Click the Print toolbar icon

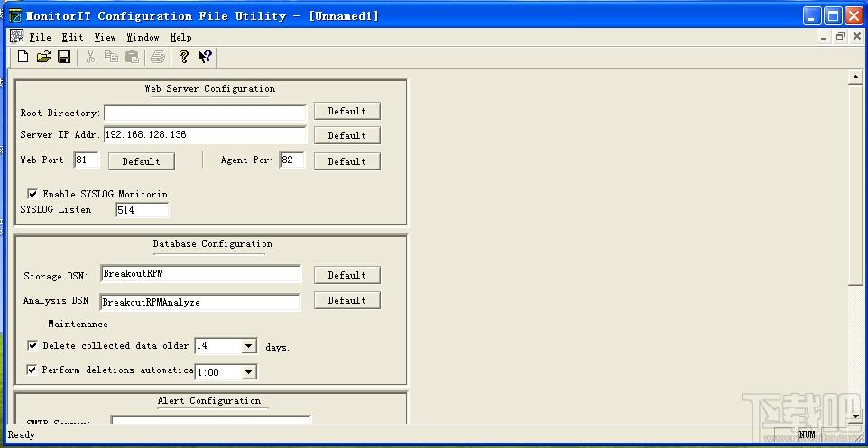(x=158, y=57)
